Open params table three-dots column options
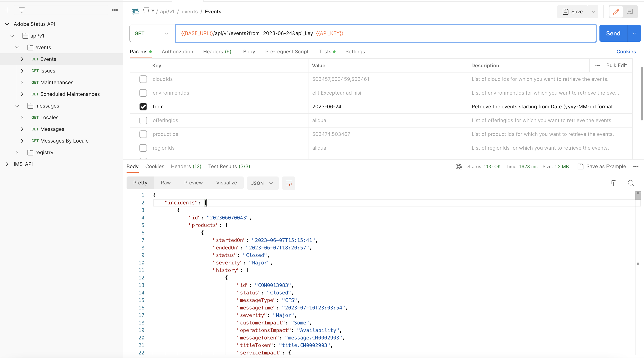Screen dimensions: 644x358 pos(597,65)
